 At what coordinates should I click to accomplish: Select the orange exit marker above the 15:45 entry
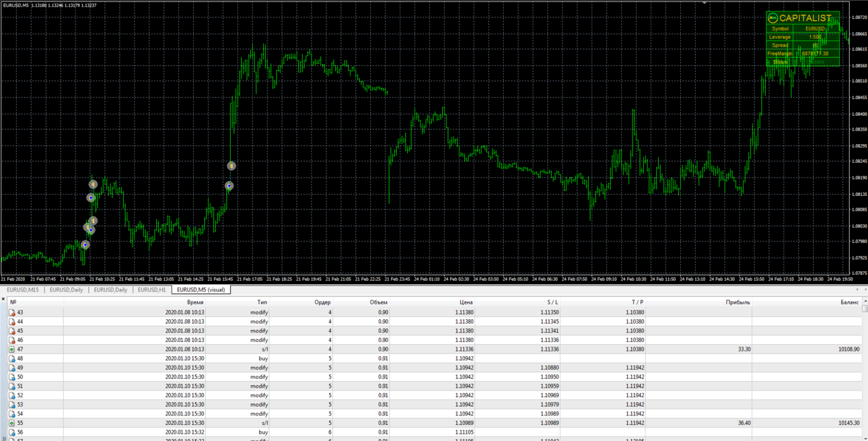click(x=231, y=166)
